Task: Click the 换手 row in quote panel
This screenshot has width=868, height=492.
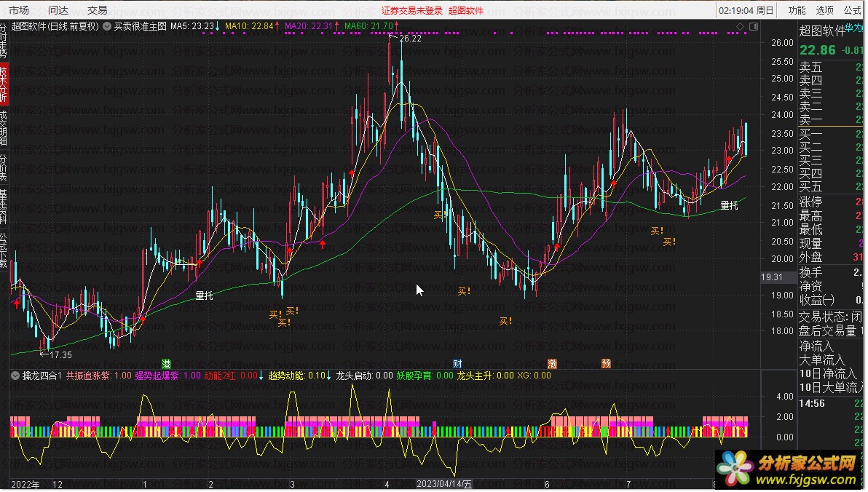Action: pos(831,272)
